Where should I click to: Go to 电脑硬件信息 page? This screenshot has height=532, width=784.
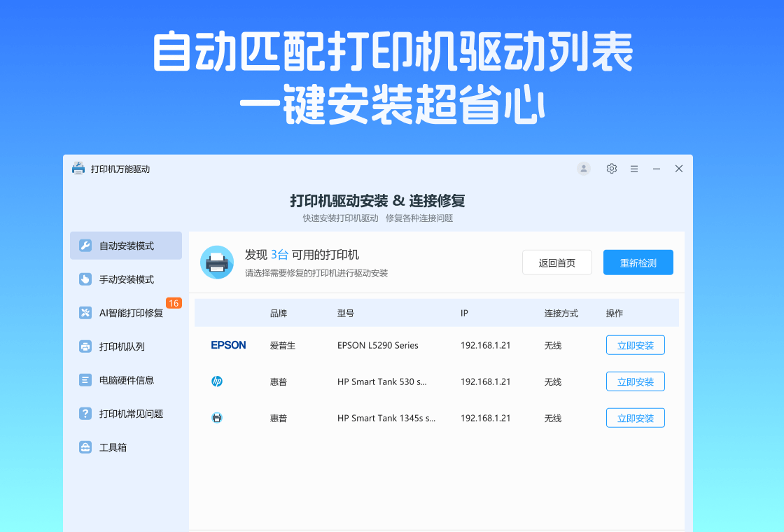[126, 380]
